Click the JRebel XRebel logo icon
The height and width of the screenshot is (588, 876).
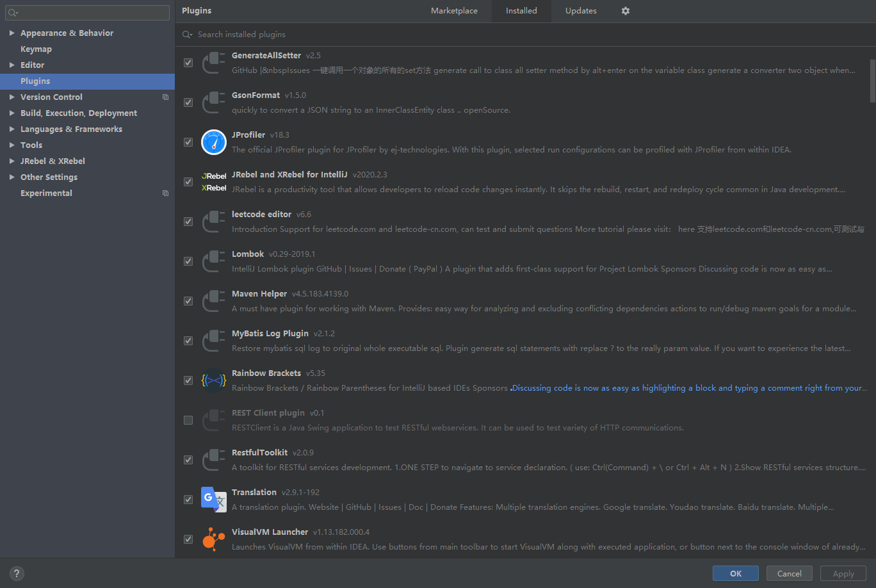214,182
